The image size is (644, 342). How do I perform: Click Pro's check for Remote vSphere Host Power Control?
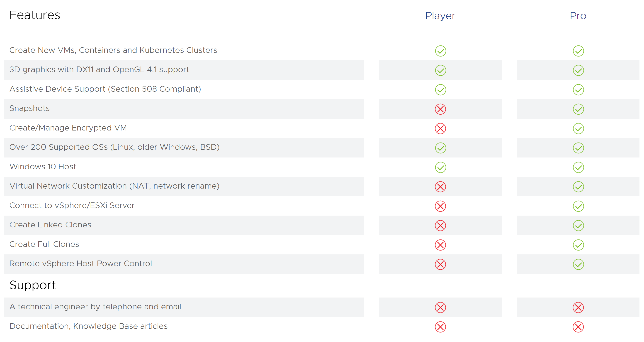click(x=578, y=264)
